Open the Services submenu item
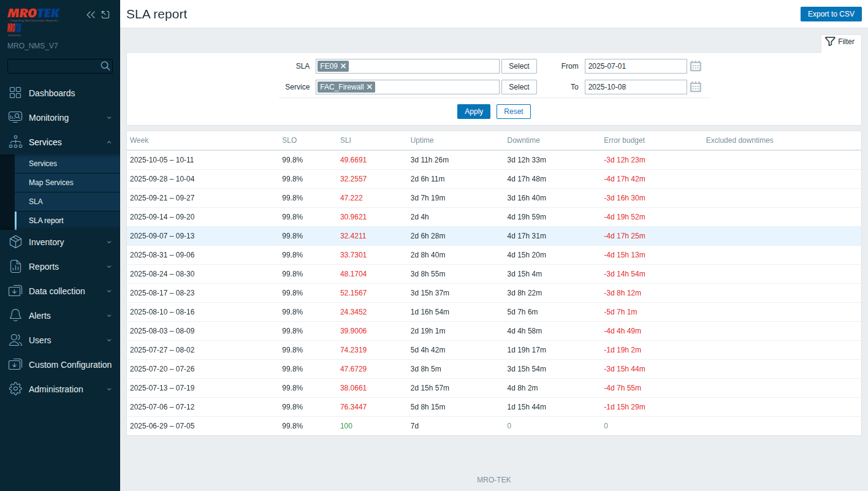The image size is (868, 491). pyautogui.click(x=67, y=164)
